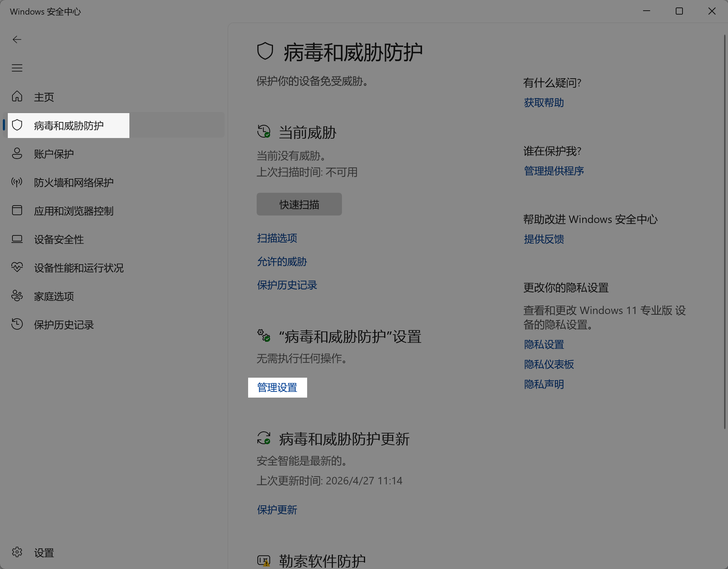The image size is (728, 569).
Task: Start a quick scan with 快速扫描
Action: tap(299, 204)
